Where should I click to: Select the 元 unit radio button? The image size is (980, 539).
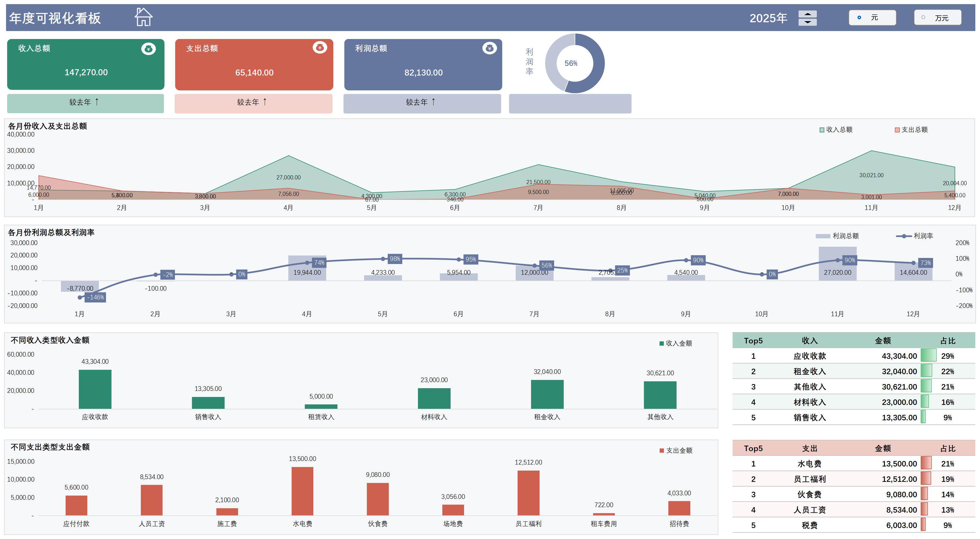tap(859, 18)
